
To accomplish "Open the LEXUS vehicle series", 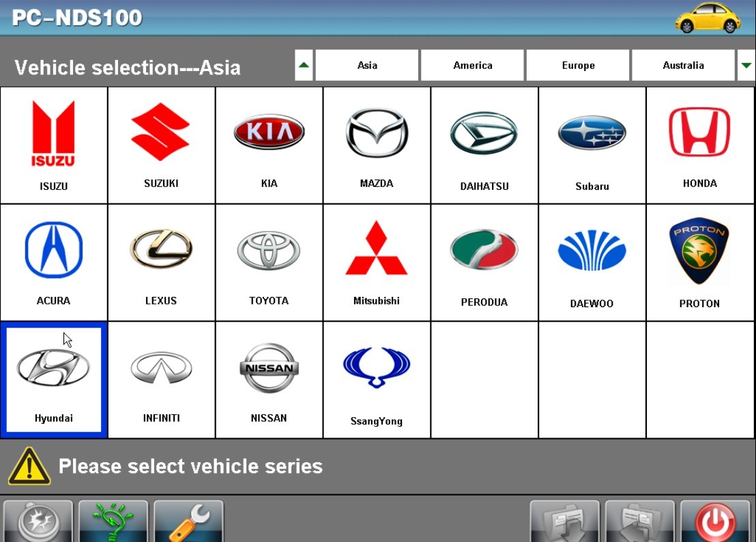I will coord(162,263).
